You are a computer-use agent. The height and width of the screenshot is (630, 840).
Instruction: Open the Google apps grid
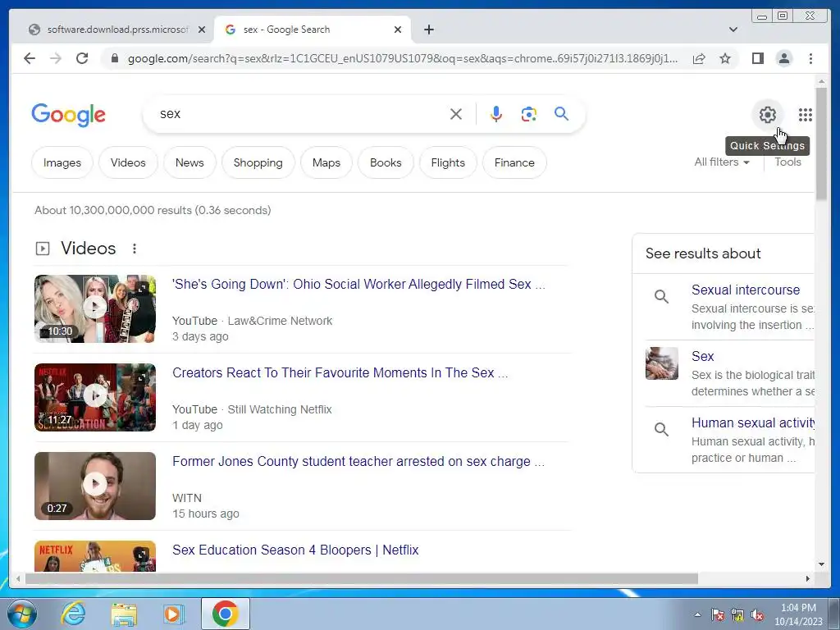[806, 114]
